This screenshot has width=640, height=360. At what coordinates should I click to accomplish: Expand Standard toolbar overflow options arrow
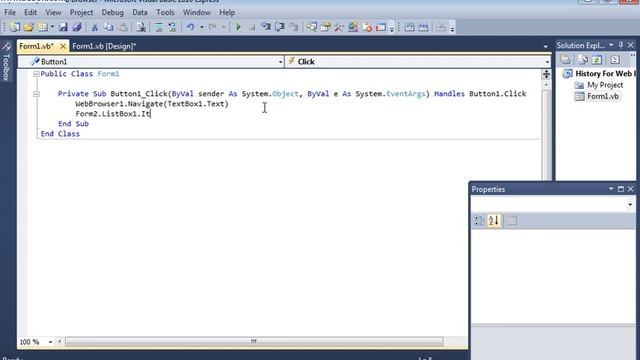[392, 28]
